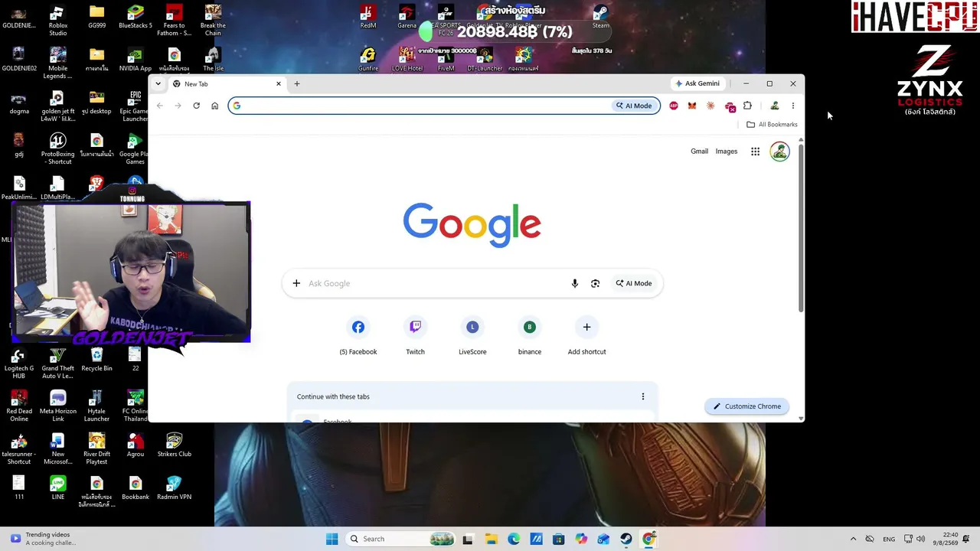Start a voice search with the microphone
The image size is (980, 551).
(x=574, y=283)
